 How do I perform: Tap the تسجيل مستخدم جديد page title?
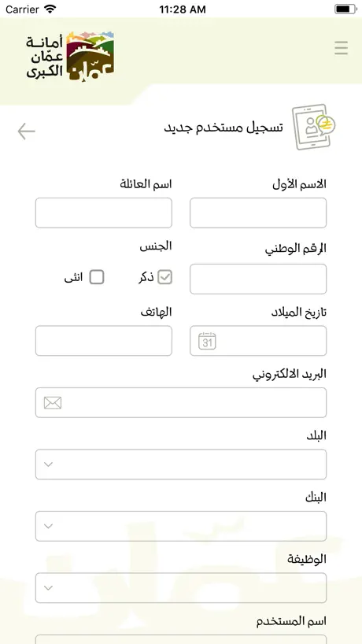(223, 128)
